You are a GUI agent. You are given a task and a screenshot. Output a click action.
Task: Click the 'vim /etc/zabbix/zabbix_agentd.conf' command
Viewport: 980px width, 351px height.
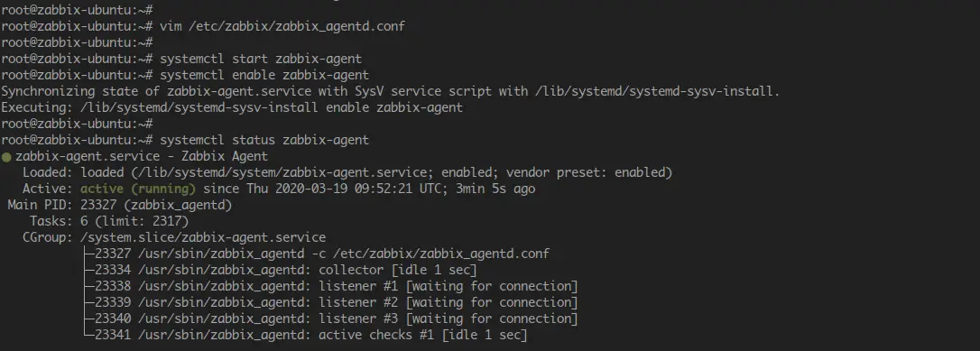282,26
